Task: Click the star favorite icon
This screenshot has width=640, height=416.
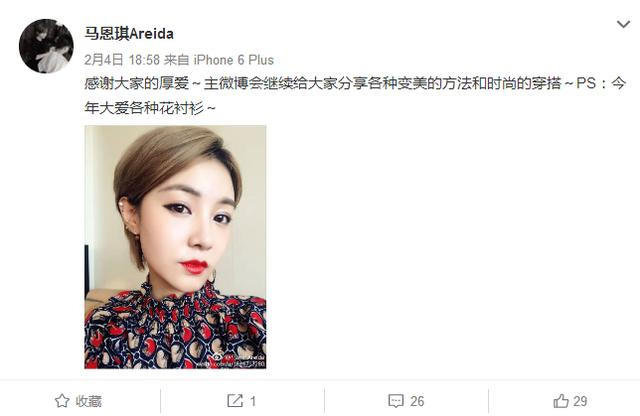Action: [62, 401]
